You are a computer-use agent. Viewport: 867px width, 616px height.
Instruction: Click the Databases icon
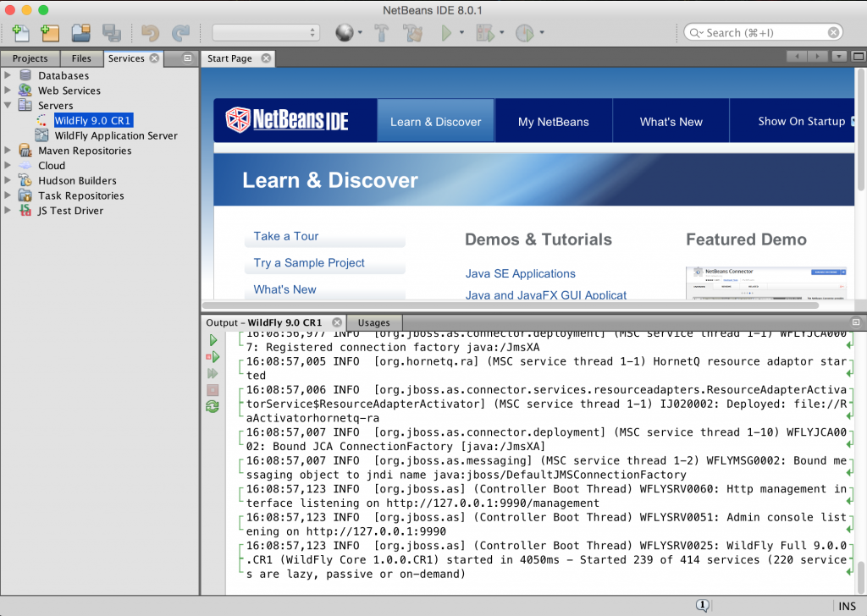tap(25, 75)
